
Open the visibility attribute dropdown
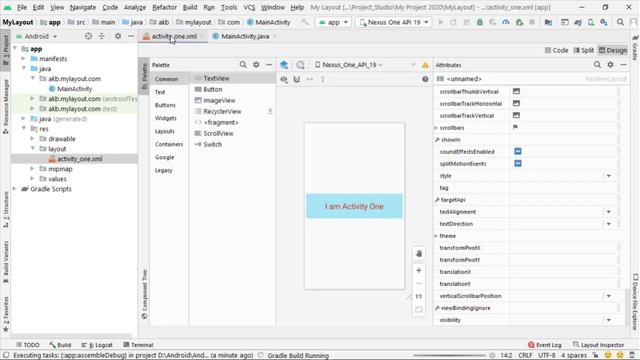[x=609, y=320]
